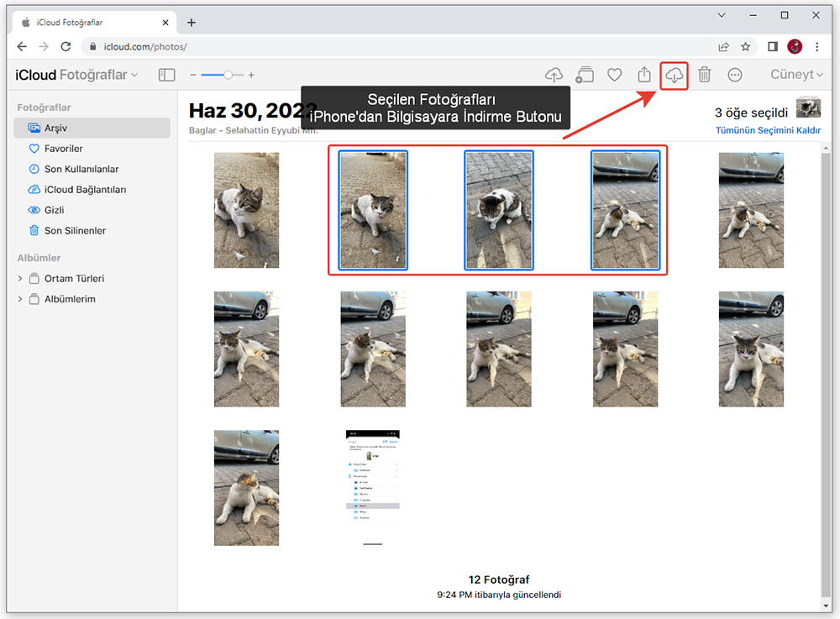Image resolution: width=840 pixels, height=619 pixels.
Task: Deselect the third highlighted cat photo
Action: click(x=625, y=210)
